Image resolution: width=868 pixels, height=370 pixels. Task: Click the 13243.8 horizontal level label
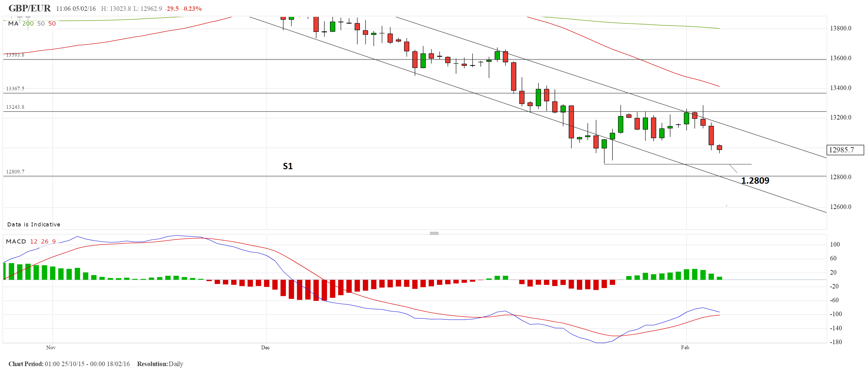pyautogui.click(x=15, y=107)
